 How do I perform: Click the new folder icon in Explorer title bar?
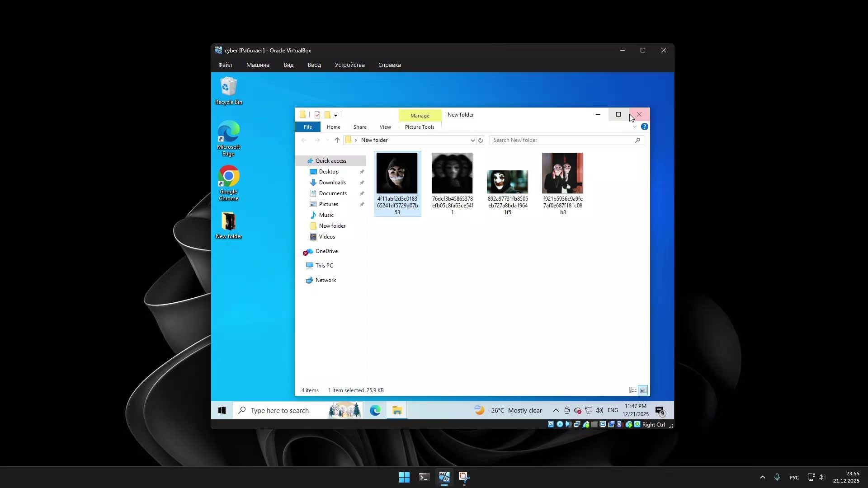point(327,115)
